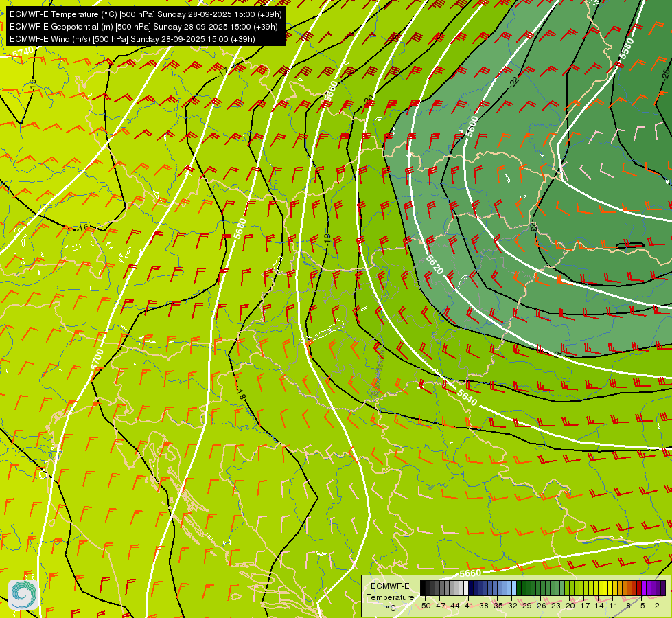Screen dimensions: 672x618
Task: Click the swirl logo icon on the map
Action: click(x=23, y=594)
